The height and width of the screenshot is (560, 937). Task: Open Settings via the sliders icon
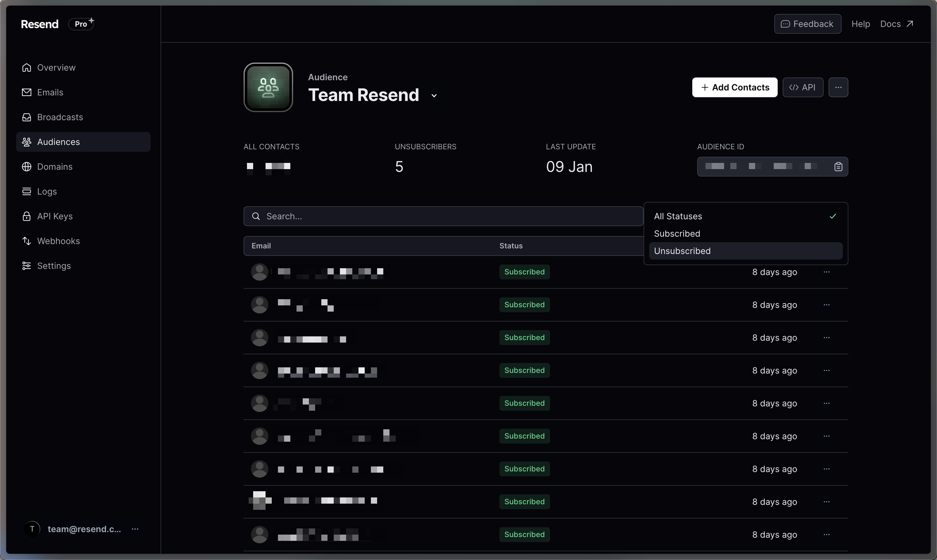point(26,266)
